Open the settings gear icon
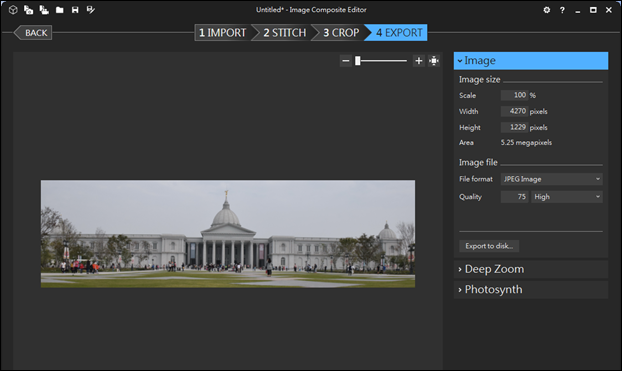The height and width of the screenshot is (371, 622). click(x=547, y=10)
